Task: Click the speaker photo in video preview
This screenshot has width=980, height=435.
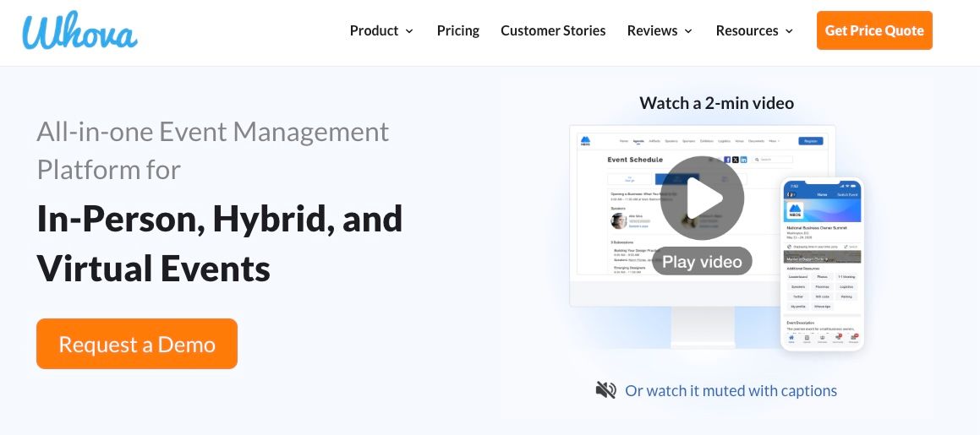Action: click(x=618, y=220)
